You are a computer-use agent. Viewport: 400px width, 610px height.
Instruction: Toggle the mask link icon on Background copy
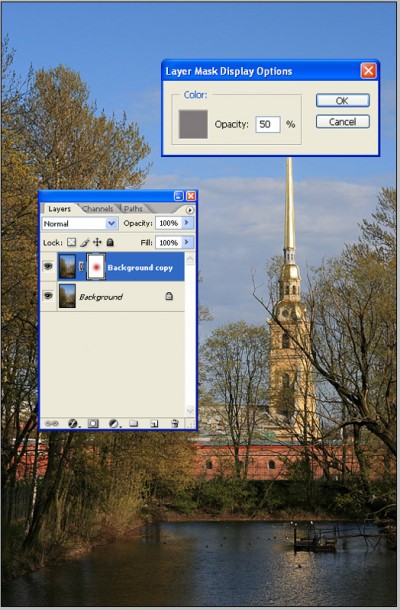(x=81, y=266)
